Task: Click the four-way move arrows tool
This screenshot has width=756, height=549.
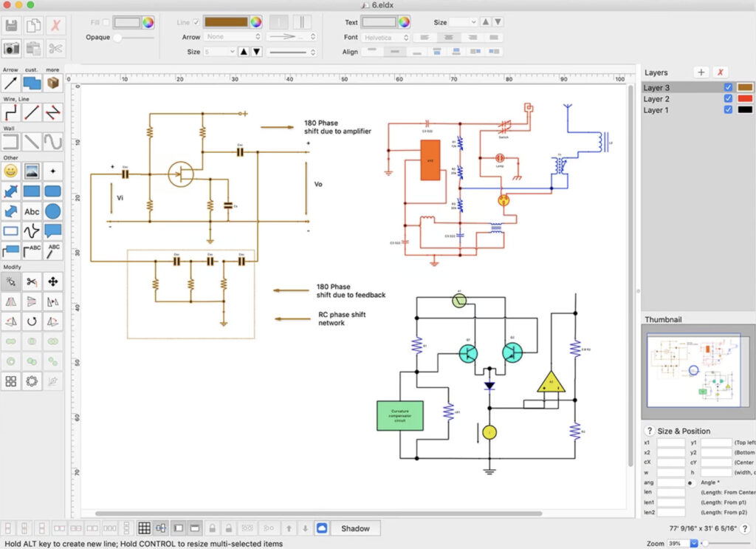Action: [x=53, y=282]
